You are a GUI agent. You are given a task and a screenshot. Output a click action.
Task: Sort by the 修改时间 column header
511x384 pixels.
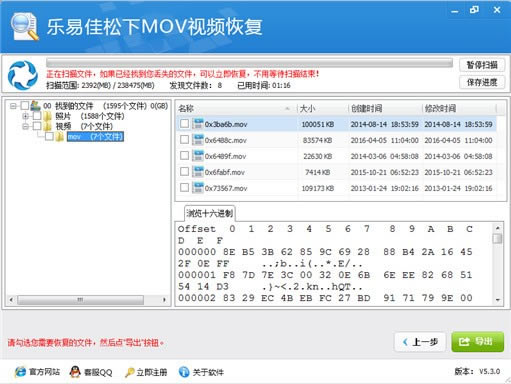[460, 108]
